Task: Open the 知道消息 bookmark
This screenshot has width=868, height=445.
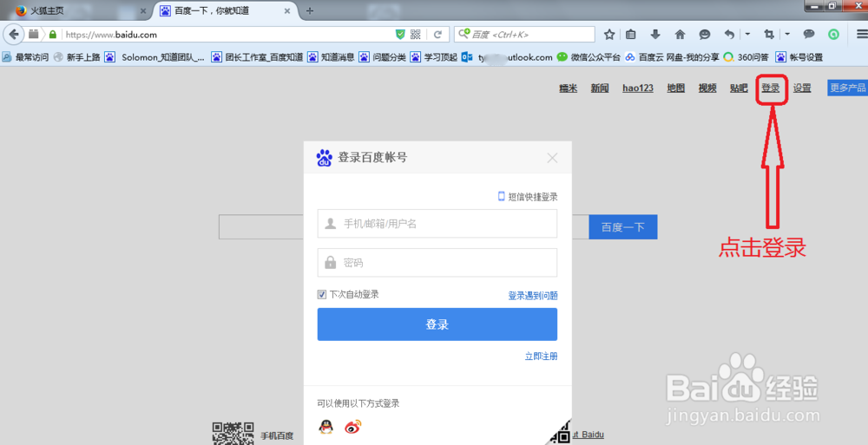Action: click(x=331, y=57)
